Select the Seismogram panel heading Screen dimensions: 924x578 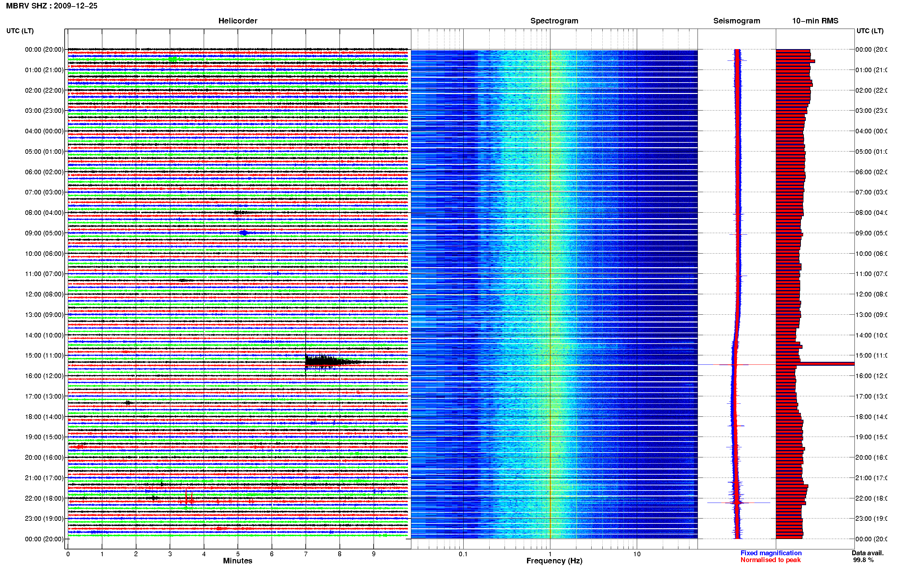point(737,21)
